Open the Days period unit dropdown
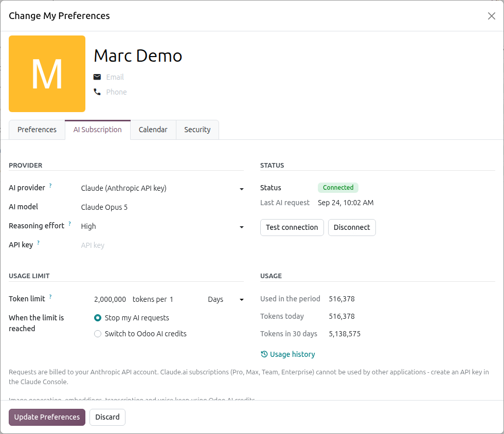 pos(226,299)
